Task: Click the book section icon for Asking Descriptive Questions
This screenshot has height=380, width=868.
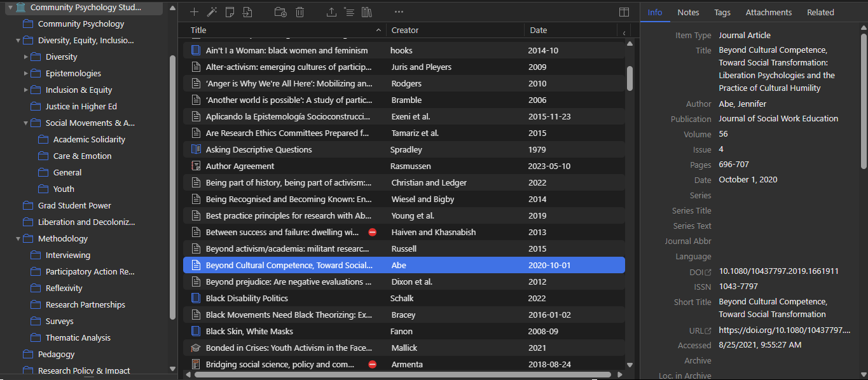Action: [196, 149]
